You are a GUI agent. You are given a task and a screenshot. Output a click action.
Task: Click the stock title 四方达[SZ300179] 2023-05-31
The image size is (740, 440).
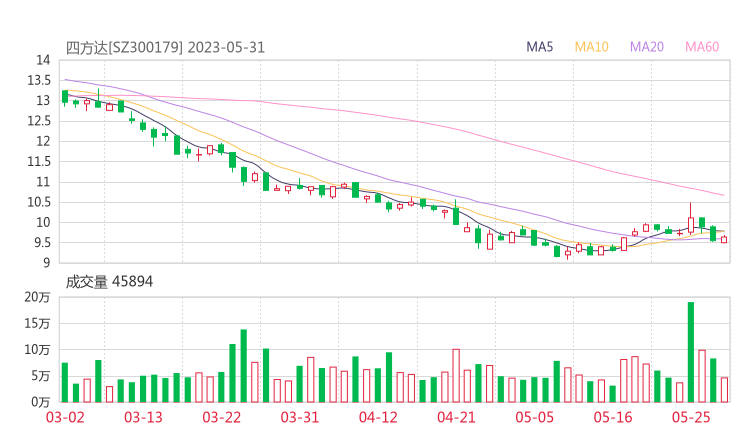pos(165,48)
